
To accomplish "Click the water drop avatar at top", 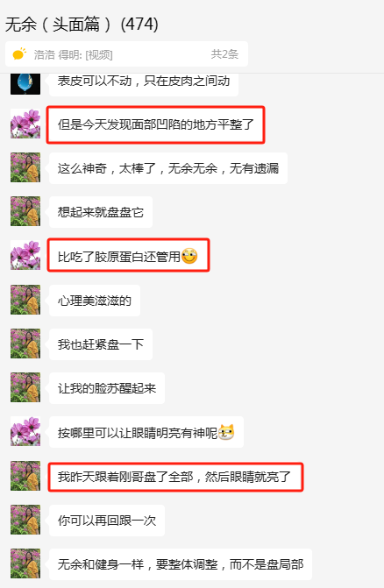I will [25, 83].
